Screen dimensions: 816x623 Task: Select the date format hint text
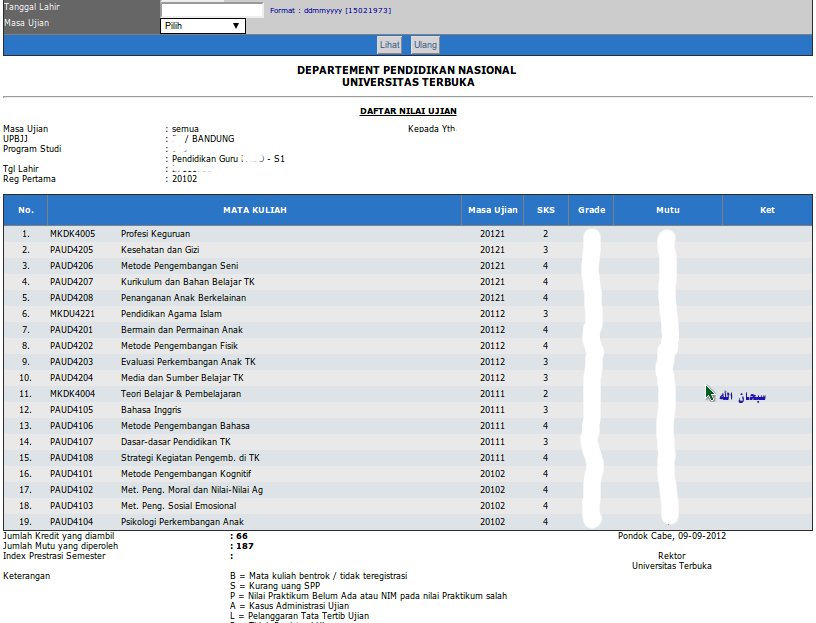(330, 10)
